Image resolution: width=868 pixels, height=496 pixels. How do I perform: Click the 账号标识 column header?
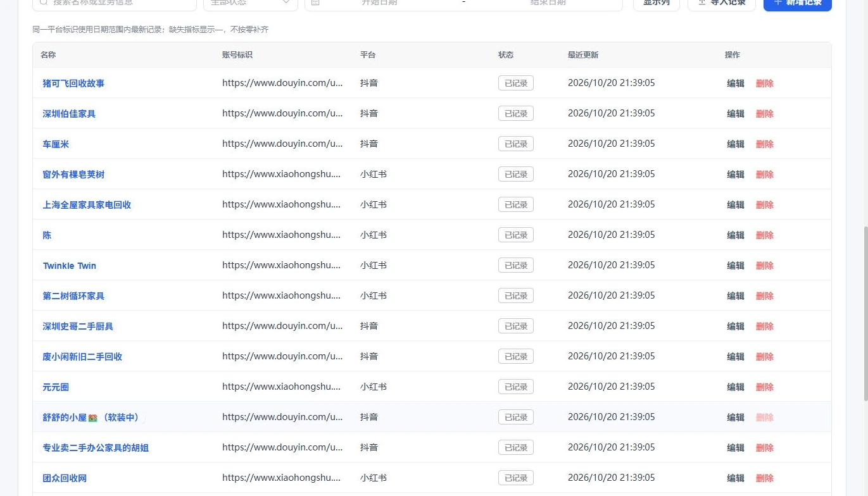(237, 55)
